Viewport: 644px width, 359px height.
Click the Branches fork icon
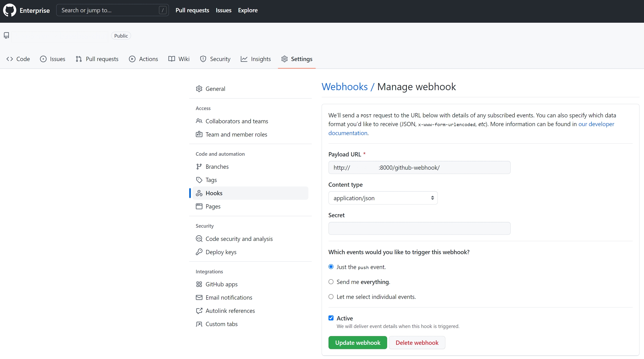(x=199, y=167)
